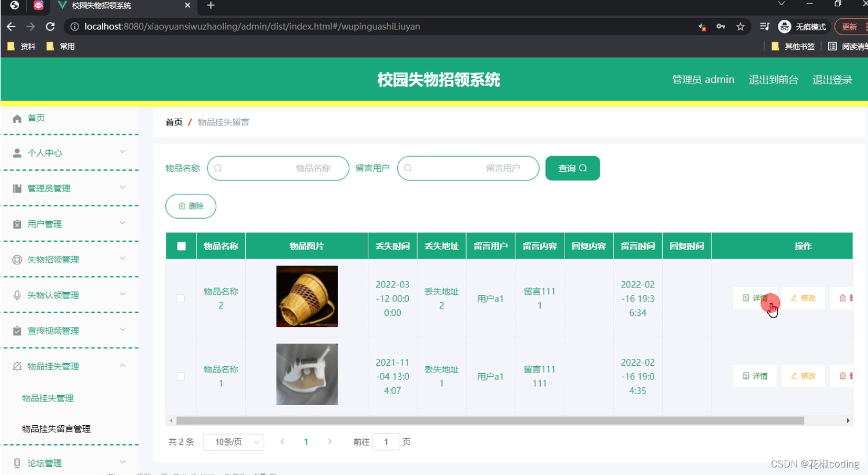Screen dimensions: 868x475
Task: Click the 首页 home icon in sidebar
Action: (17, 117)
